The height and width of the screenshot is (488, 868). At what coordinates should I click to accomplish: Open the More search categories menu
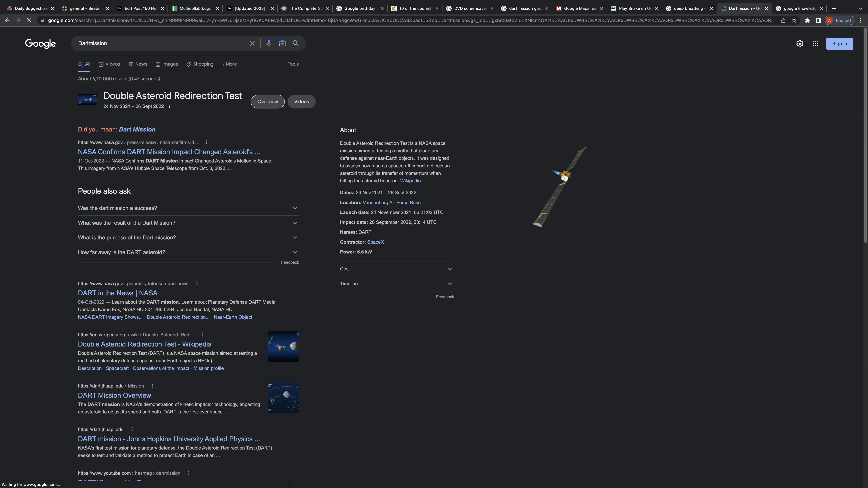pyautogui.click(x=230, y=64)
